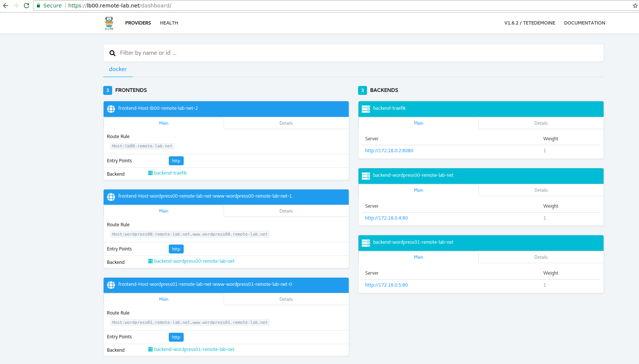Open Details tab of the lb00 frontend card
639x364 pixels.
point(286,123)
